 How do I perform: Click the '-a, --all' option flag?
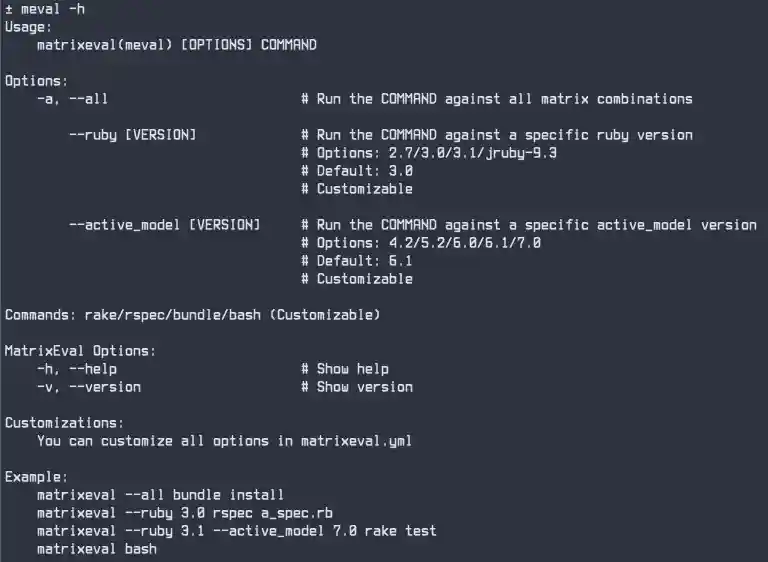[x=72, y=99]
